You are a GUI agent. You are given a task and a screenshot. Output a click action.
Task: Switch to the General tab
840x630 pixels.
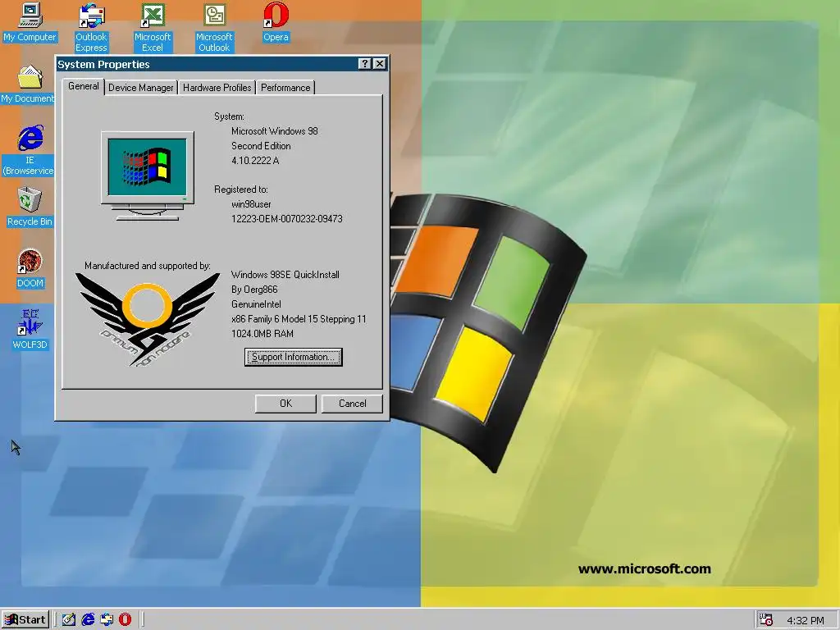(x=83, y=86)
